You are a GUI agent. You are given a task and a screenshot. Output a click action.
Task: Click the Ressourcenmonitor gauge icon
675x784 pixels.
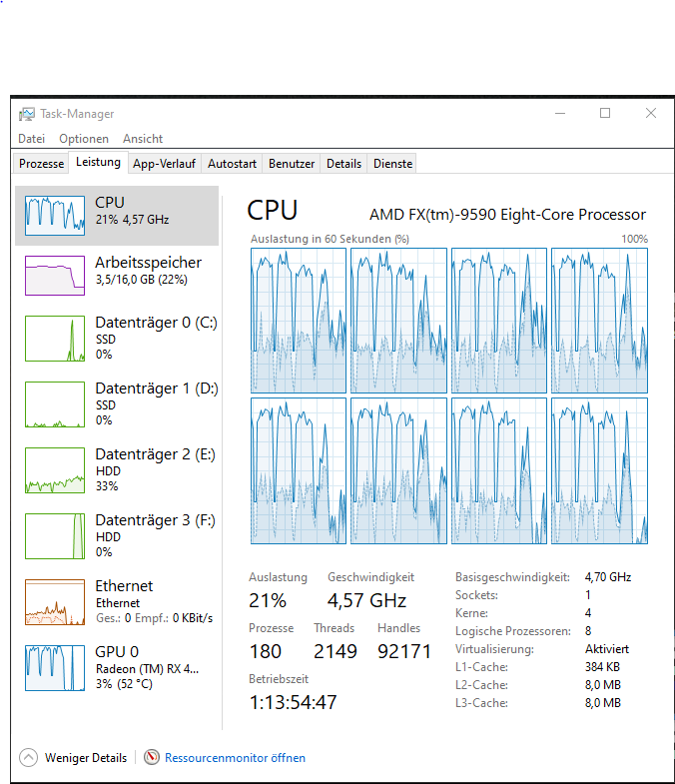tap(152, 757)
